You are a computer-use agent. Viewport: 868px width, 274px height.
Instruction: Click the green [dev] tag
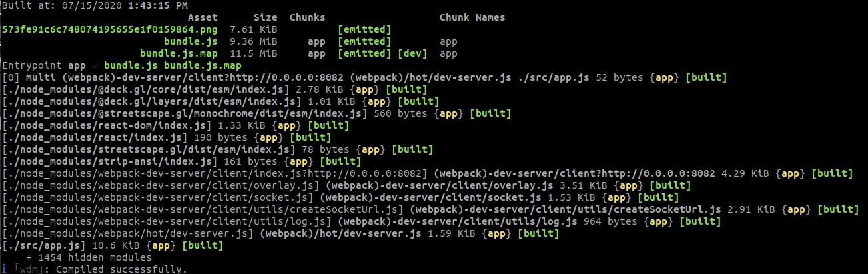(x=412, y=53)
